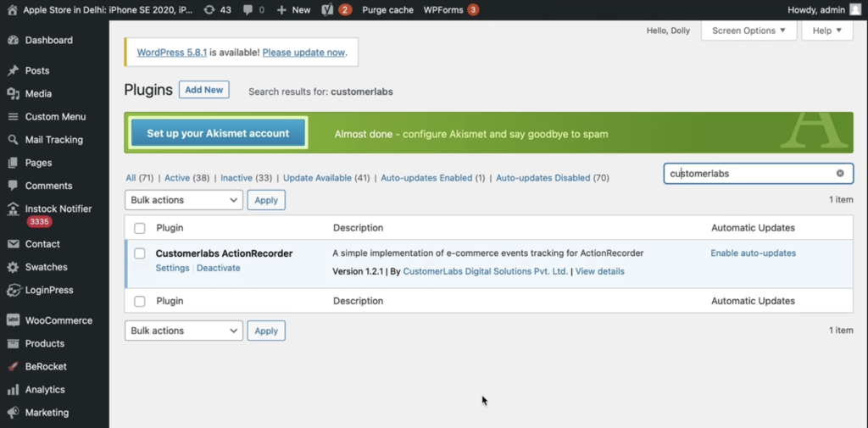Click Set up your Akismet account button
The width and height of the screenshot is (868, 428).
pos(218,133)
